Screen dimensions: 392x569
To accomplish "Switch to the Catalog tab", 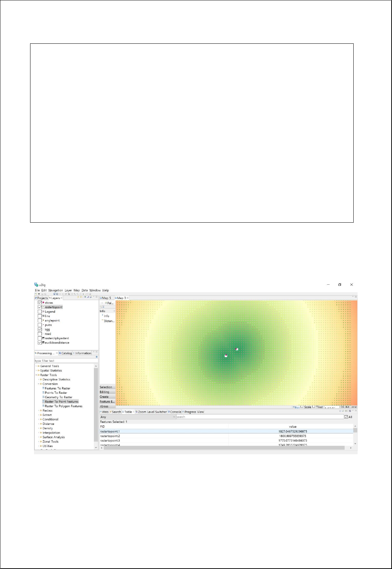I will coord(66,353).
